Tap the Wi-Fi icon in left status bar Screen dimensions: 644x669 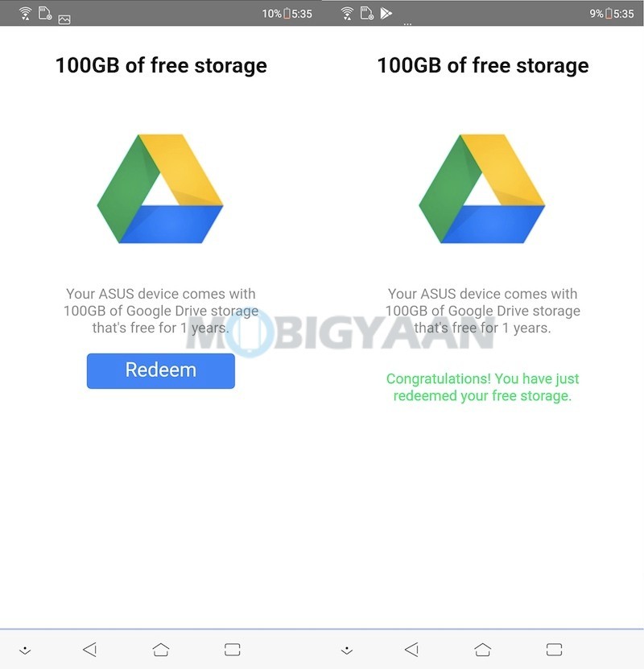tap(26, 14)
